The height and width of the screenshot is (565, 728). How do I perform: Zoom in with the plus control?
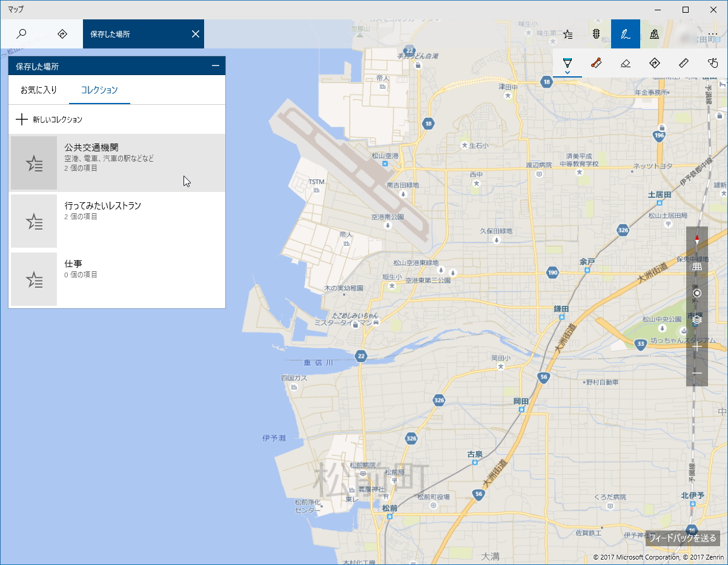click(697, 346)
